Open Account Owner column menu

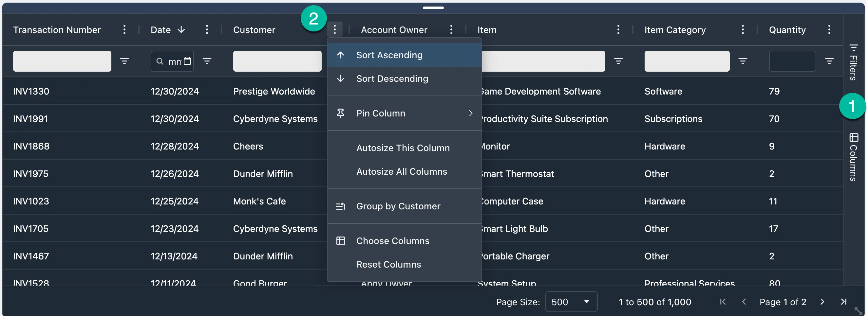pos(451,30)
